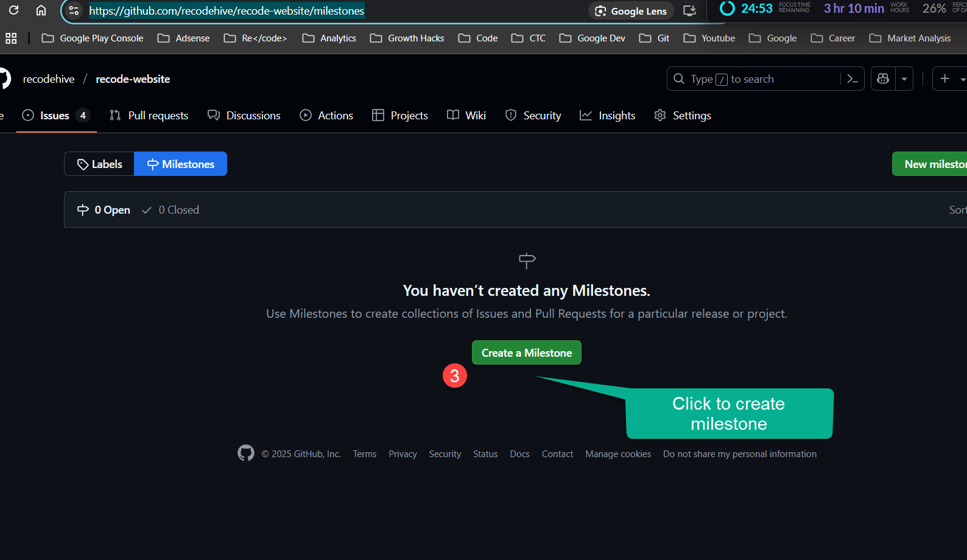Switch to the Settings tab

pos(683,116)
